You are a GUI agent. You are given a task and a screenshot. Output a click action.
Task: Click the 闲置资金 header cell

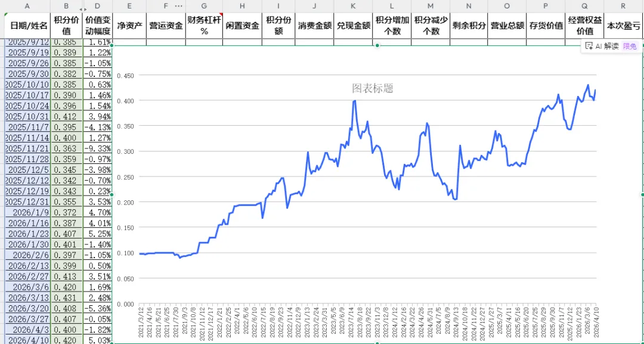[242, 26]
